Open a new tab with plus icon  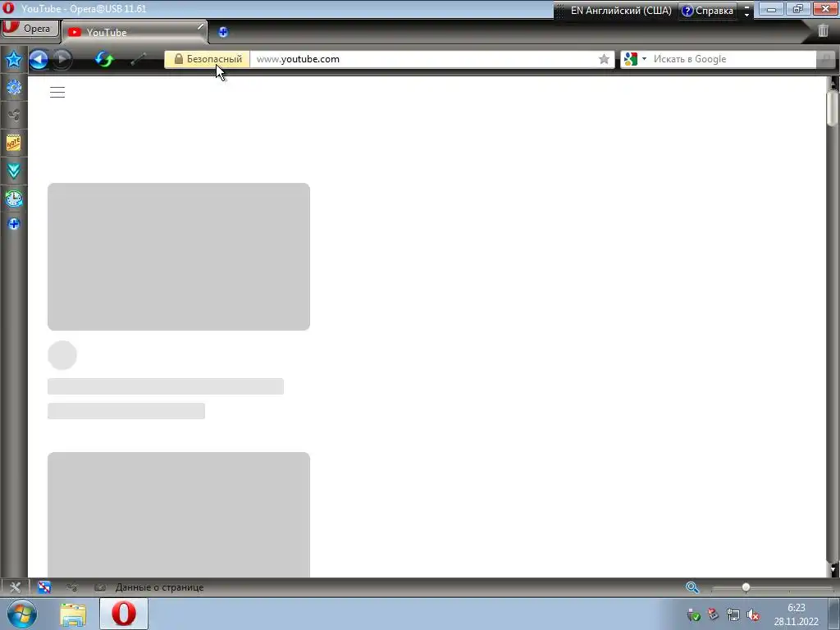pos(223,32)
